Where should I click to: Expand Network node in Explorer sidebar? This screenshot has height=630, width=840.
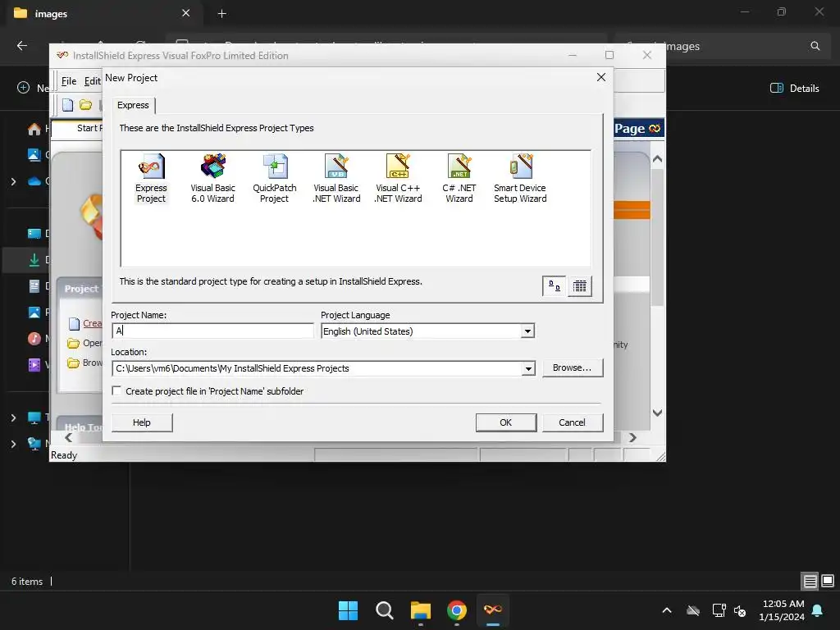click(x=13, y=444)
